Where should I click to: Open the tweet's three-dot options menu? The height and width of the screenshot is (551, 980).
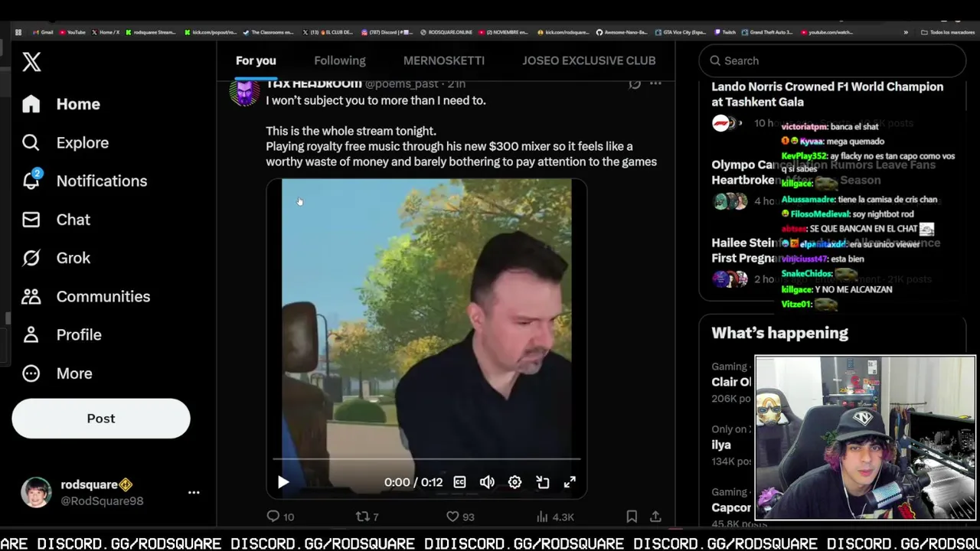click(x=655, y=83)
